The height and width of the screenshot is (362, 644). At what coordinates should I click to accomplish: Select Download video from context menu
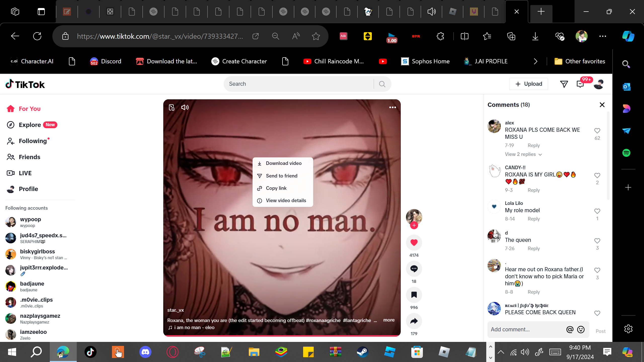coord(283,163)
